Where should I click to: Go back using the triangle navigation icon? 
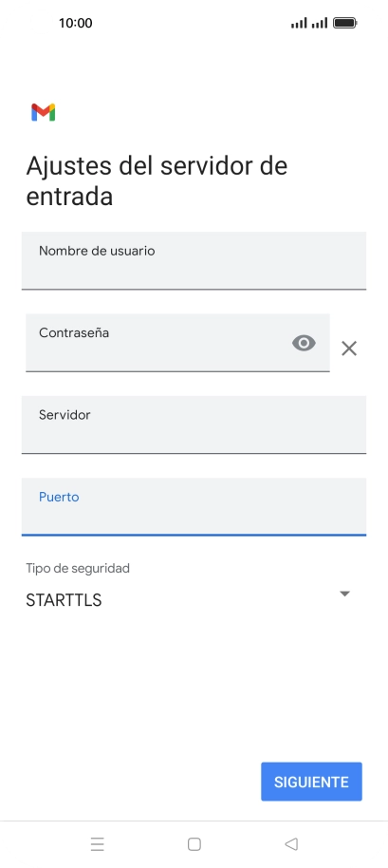(291, 844)
